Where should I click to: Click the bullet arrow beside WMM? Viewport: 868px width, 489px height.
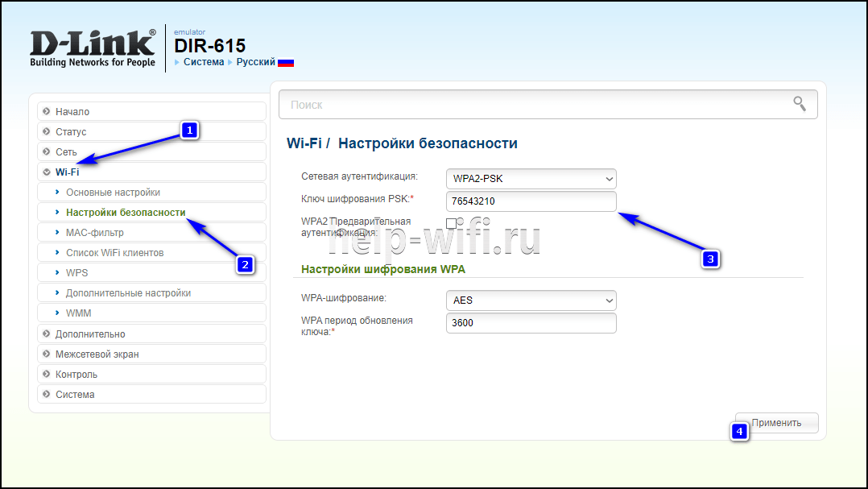point(57,313)
